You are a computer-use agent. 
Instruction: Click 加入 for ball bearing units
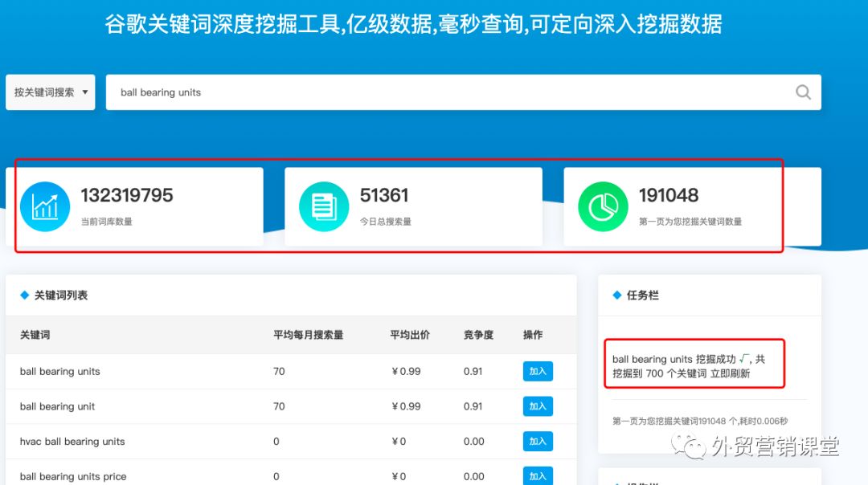click(537, 371)
